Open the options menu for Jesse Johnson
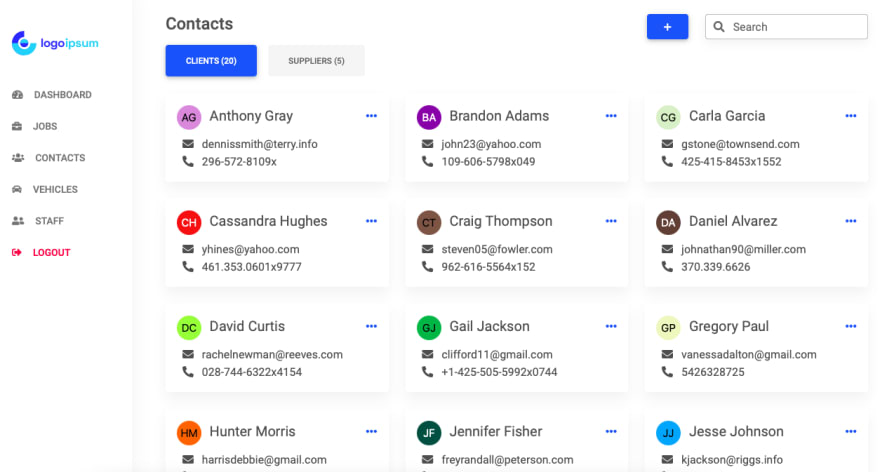The image size is (880, 472). pyautogui.click(x=851, y=432)
